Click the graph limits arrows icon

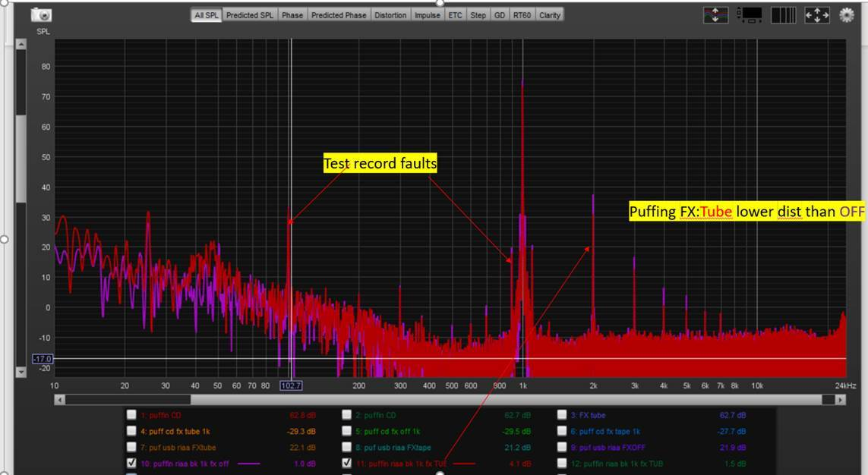pos(817,15)
